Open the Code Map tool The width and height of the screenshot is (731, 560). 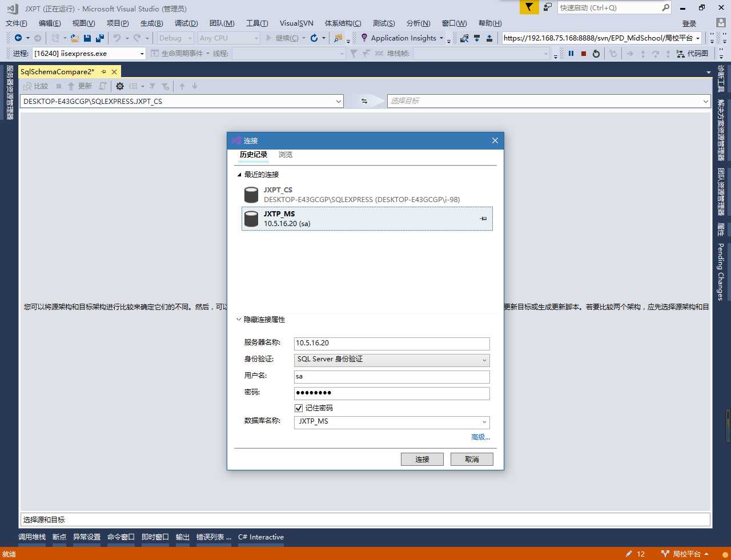692,54
